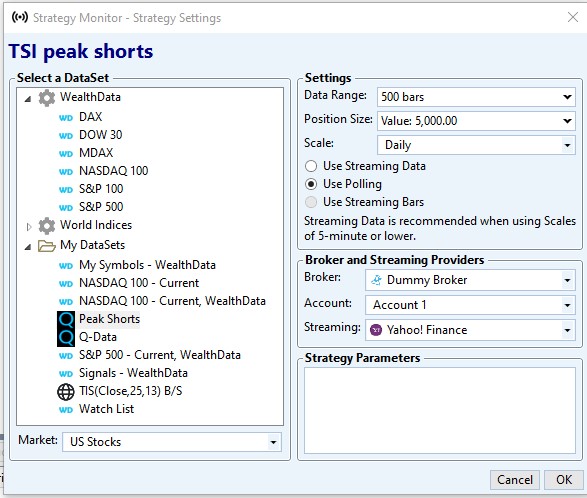Screen dimensions: 587x498
Task: Click the globe icon beside TIS(Close,25,13) B/S
Action: pyautogui.click(x=66, y=392)
